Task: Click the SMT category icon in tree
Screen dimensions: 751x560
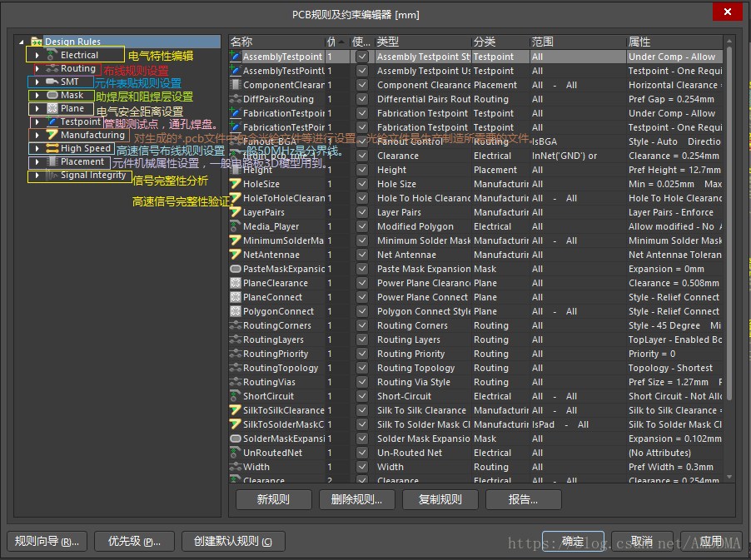Action: (x=52, y=82)
